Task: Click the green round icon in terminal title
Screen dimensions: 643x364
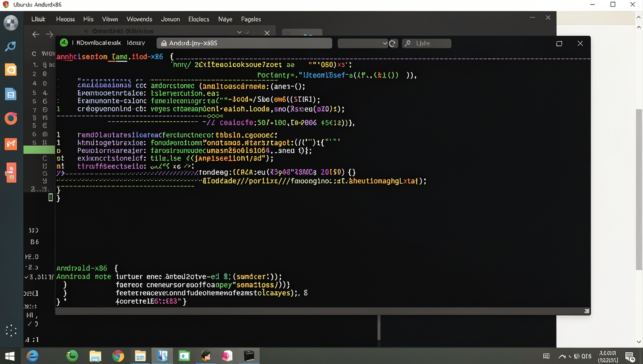Action: click(x=64, y=43)
